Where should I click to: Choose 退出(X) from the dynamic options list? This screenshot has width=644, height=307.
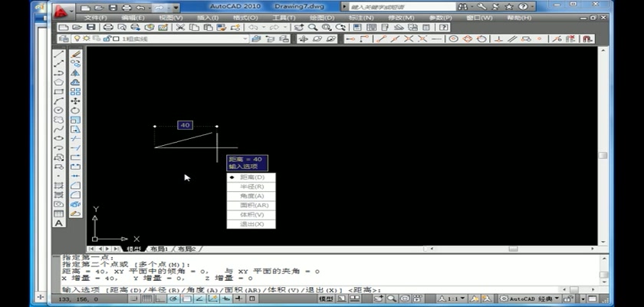pos(251,224)
